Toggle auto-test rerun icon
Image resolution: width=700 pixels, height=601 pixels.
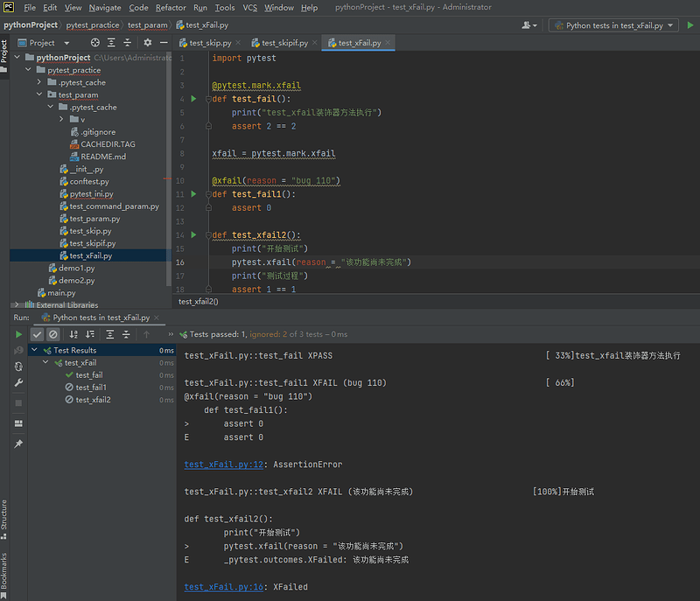(18, 367)
